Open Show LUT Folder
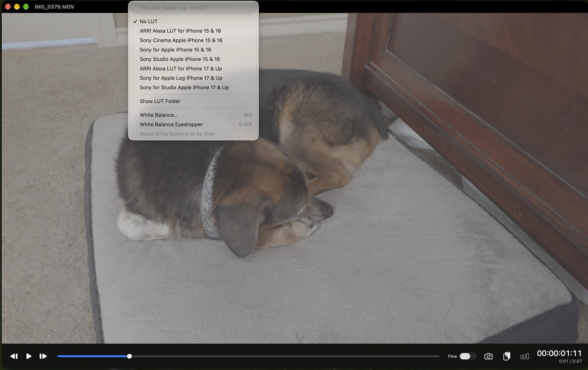This screenshot has height=370, width=588. tap(193, 101)
